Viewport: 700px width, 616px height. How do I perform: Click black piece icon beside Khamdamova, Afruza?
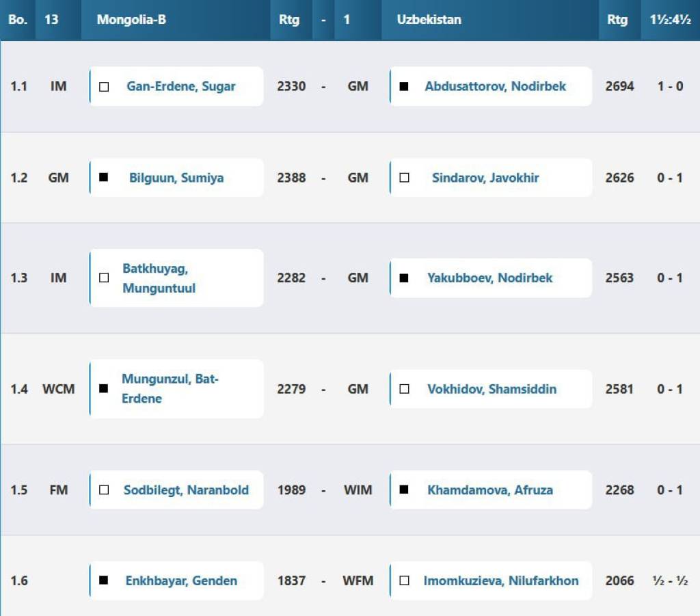coord(404,490)
